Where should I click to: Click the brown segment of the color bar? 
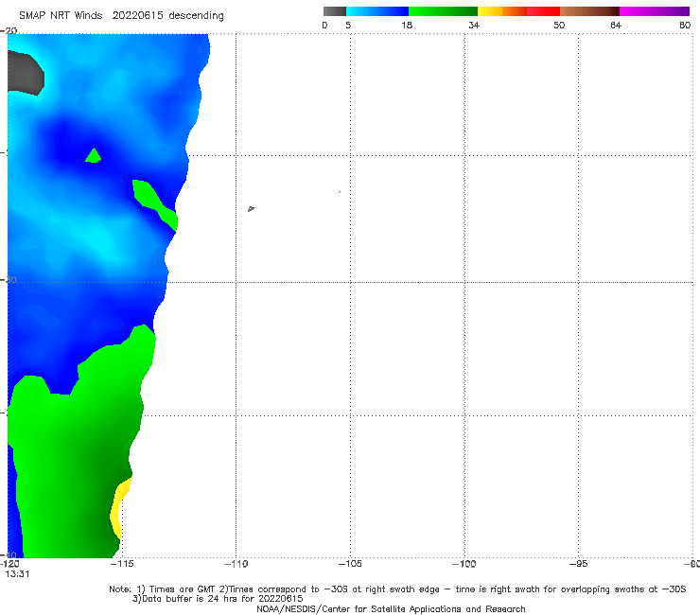pyautogui.click(x=589, y=11)
